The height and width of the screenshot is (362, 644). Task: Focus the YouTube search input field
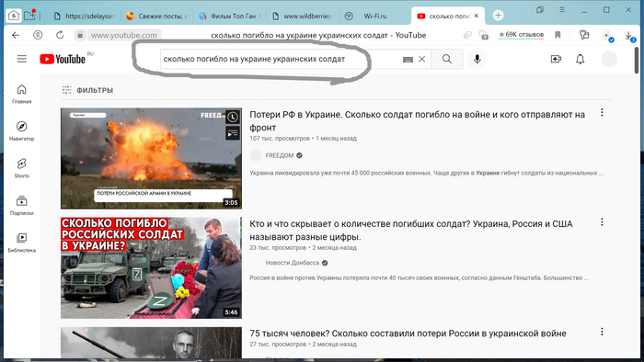282,59
